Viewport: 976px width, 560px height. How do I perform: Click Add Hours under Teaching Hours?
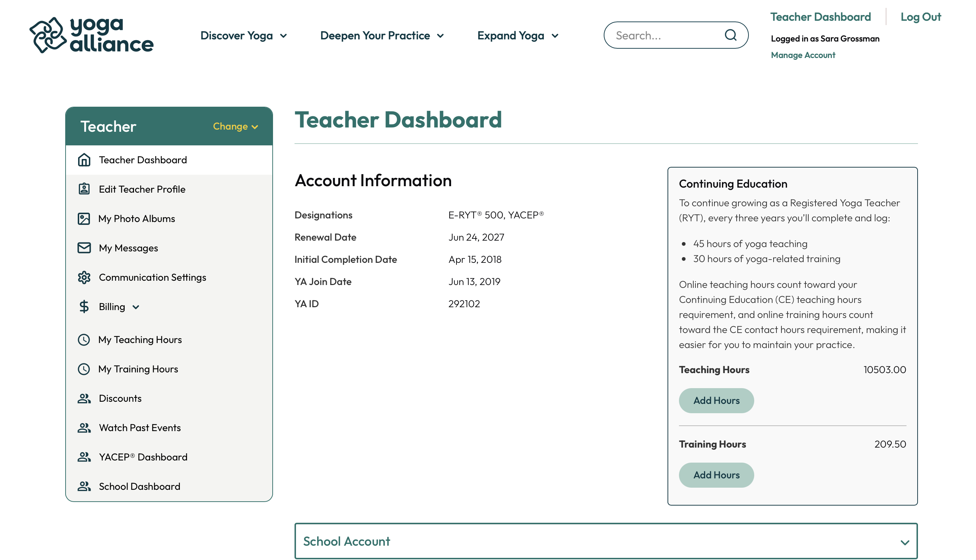coord(716,400)
